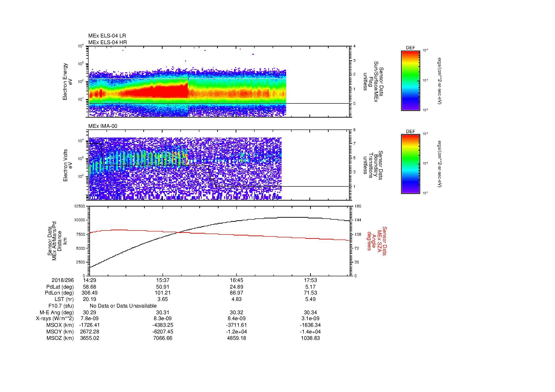Click the LST value 20.19
The height and width of the screenshot is (392, 555).
pyautogui.click(x=89, y=299)
